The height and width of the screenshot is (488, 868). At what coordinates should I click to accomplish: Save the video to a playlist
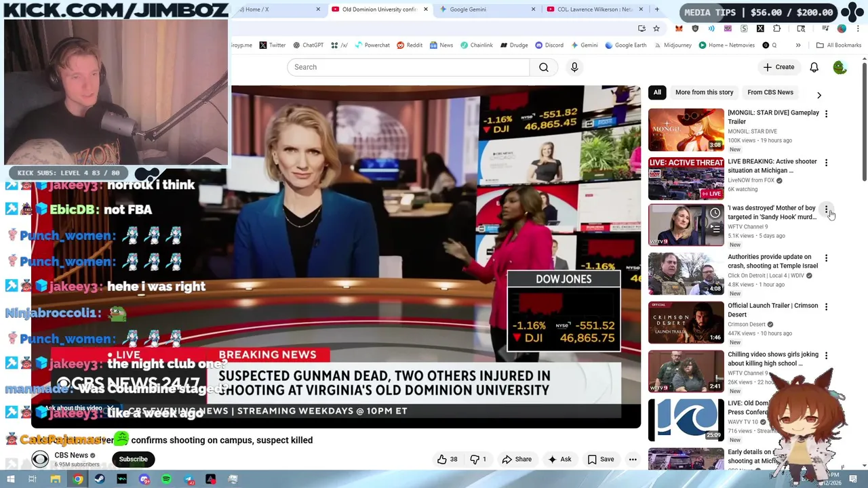600,459
